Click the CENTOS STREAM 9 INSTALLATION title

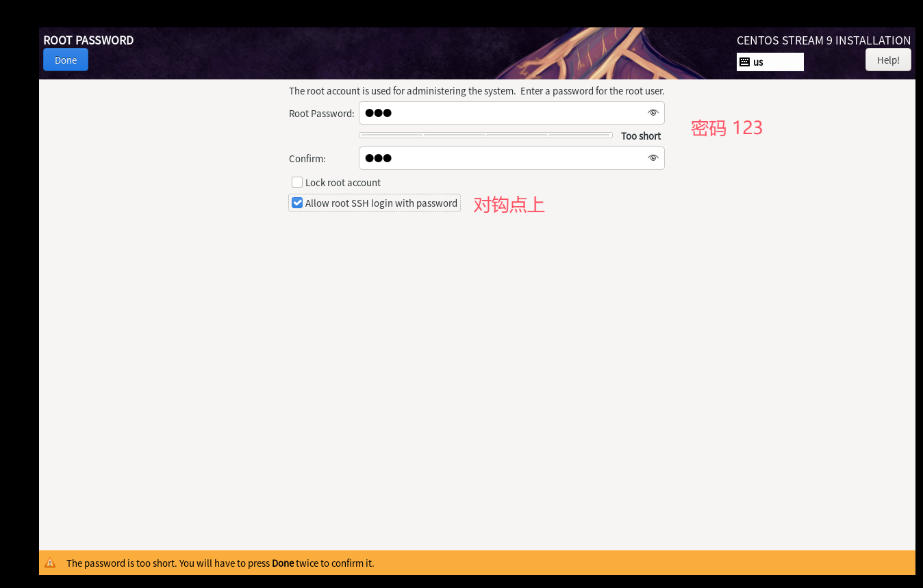click(x=824, y=40)
